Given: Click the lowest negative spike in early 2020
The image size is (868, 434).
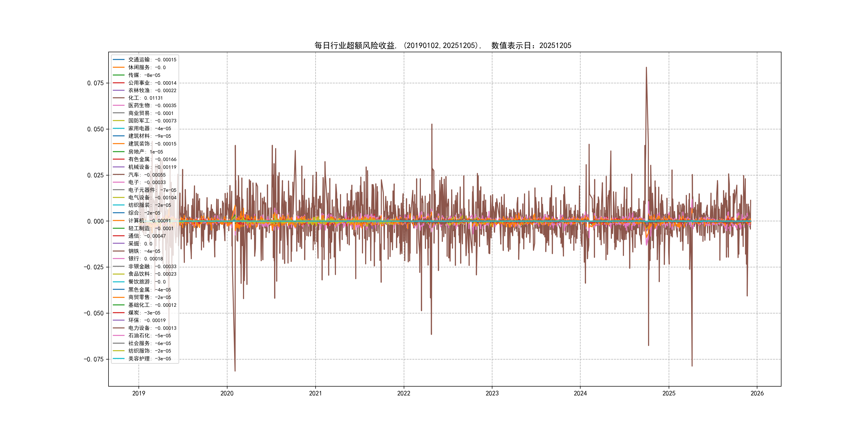Looking at the screenshot, I should (x=235, y=370).
